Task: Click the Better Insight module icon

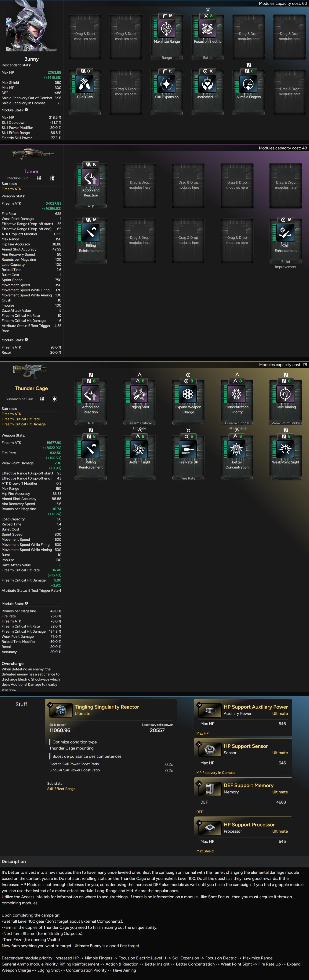Action: [x=140, y=449]
